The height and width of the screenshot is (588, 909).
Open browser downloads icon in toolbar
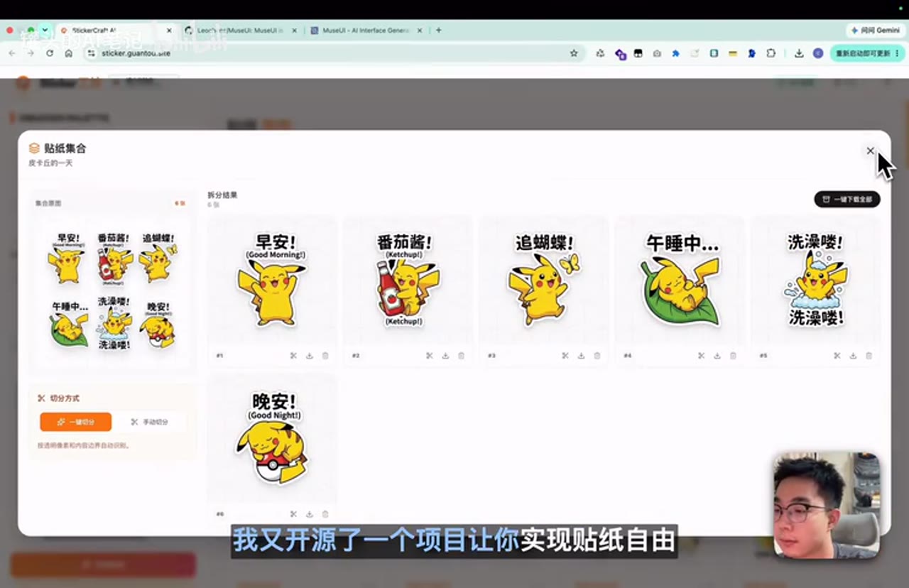799,53
